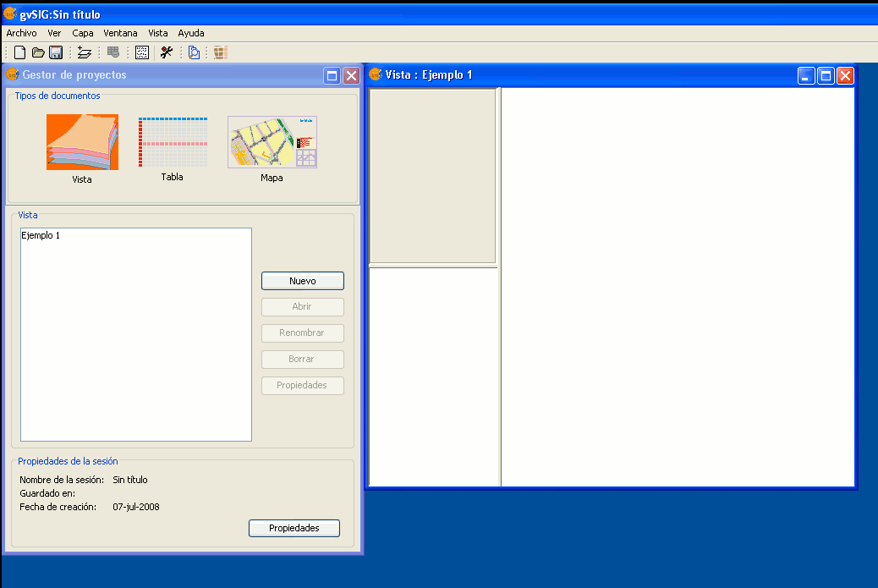Click the 'Fecha de creación:' label

click(58, 508)
